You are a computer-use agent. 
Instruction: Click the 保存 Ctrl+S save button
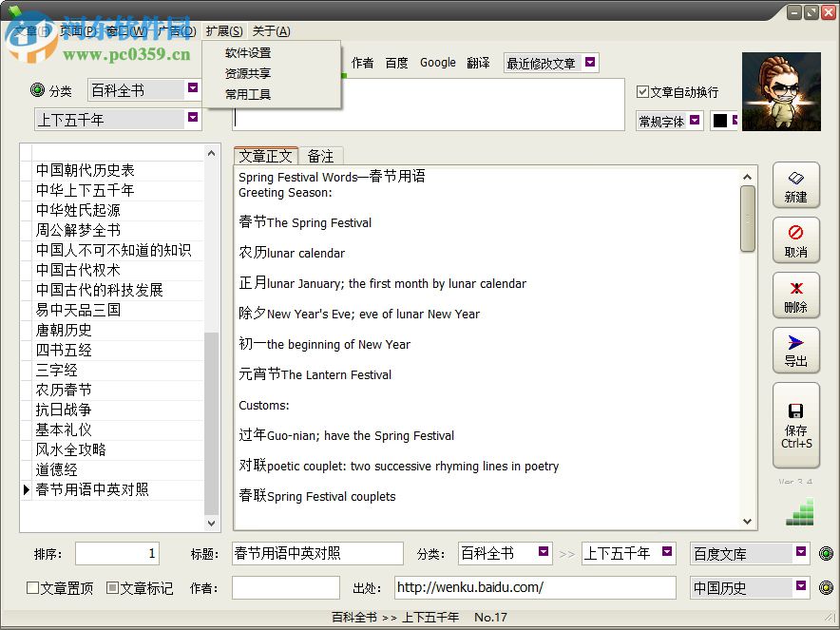click(796, 426)
